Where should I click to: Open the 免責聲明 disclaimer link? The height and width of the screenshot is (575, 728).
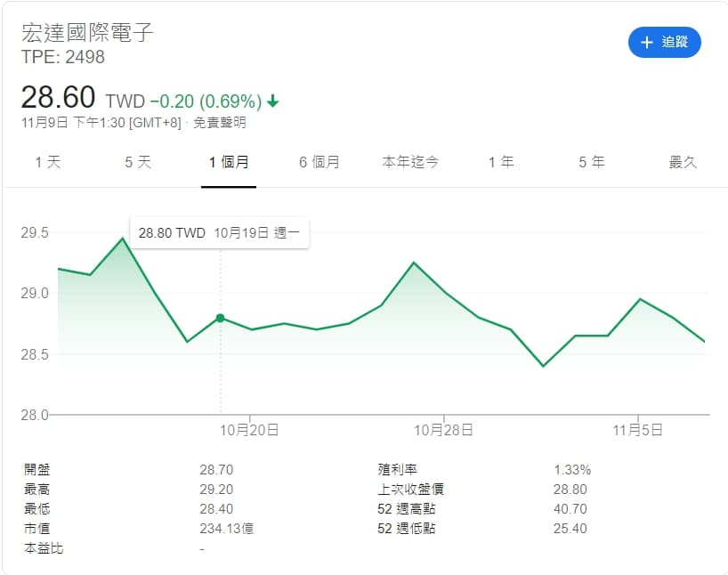tap(220, 123)
